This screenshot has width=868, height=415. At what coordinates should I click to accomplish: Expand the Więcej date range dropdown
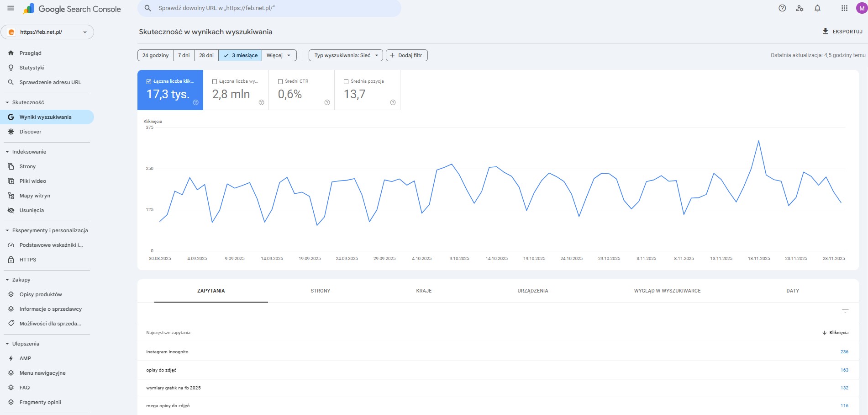(x=279, y=55)
